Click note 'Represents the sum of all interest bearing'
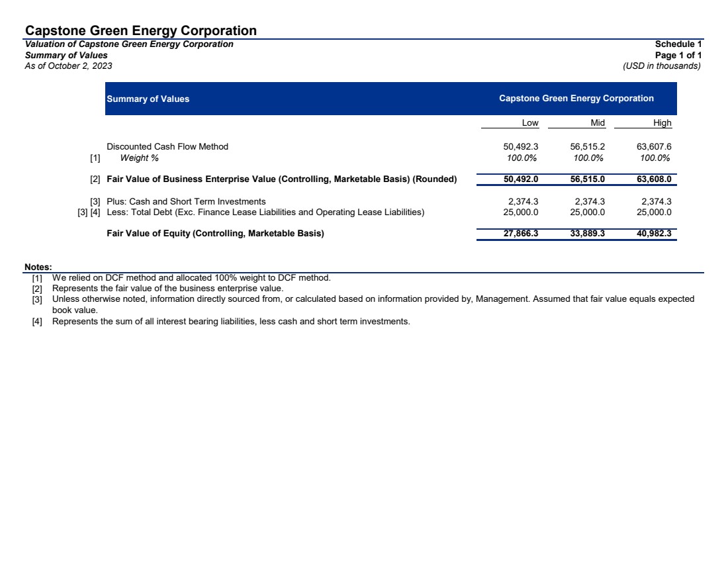 click(231, 322)
